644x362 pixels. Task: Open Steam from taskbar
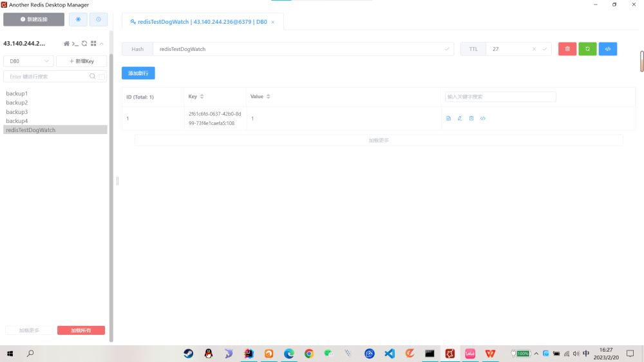189,354
